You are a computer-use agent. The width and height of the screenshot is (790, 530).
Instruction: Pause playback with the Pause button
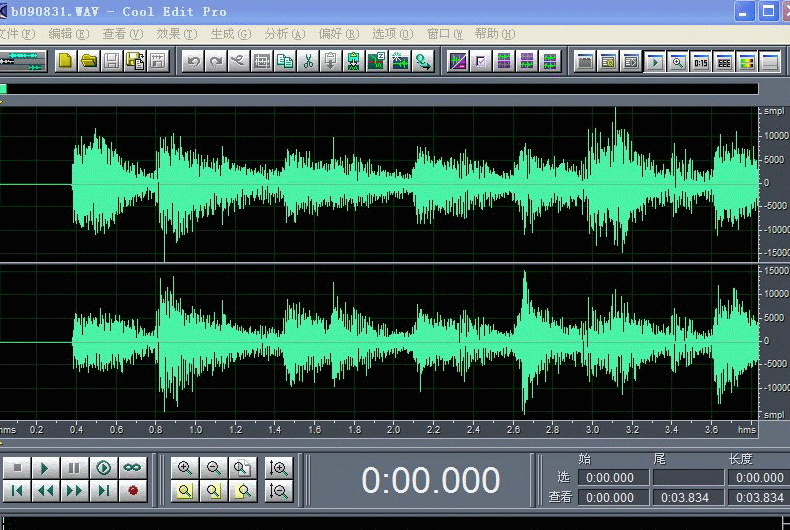tap(74, 468)
